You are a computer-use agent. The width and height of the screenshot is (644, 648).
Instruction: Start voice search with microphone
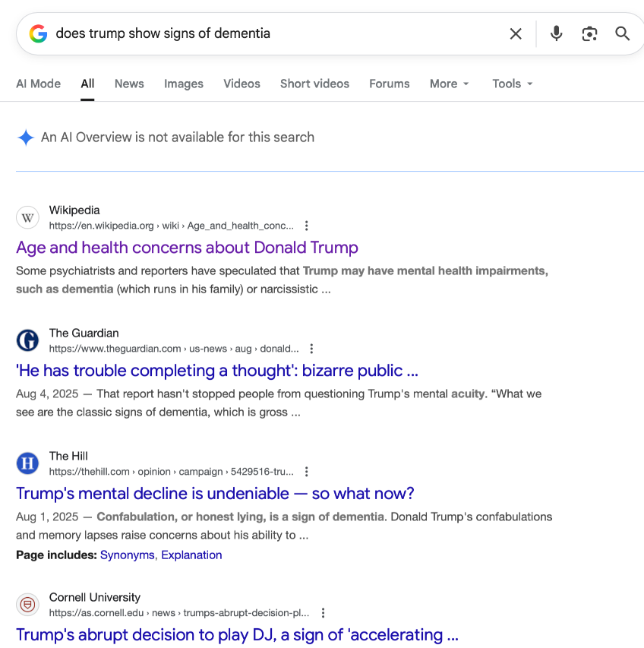coord(557,33)
